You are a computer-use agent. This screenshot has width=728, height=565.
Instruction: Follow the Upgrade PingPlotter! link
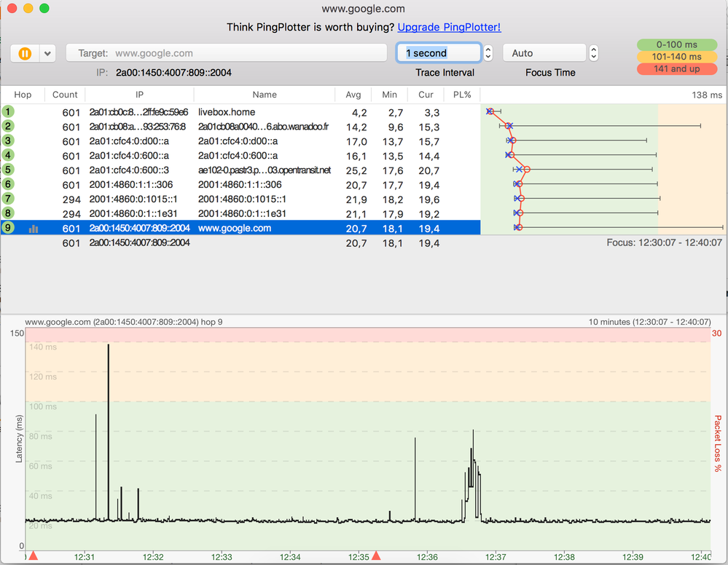449,28
